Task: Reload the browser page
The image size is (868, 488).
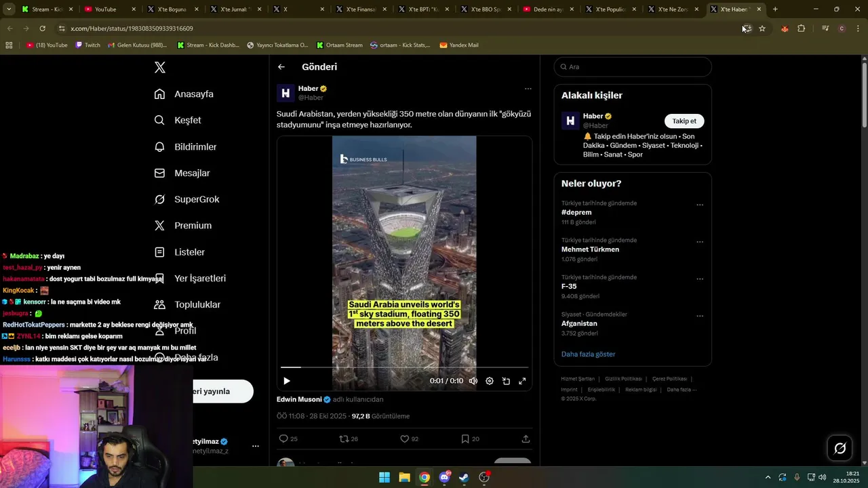Action: [x=42, y=28]
